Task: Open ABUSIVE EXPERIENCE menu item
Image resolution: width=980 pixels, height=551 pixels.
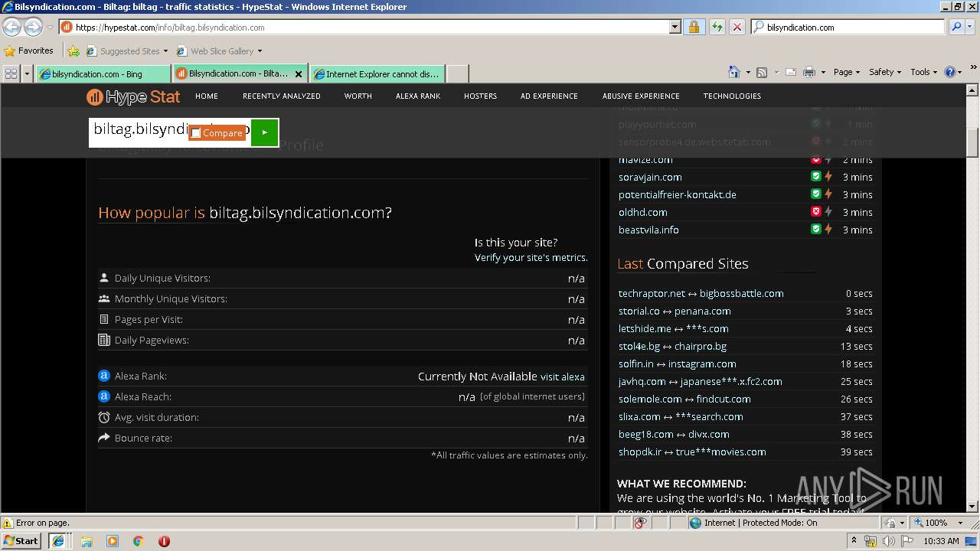Action: [x=641, y=96]
